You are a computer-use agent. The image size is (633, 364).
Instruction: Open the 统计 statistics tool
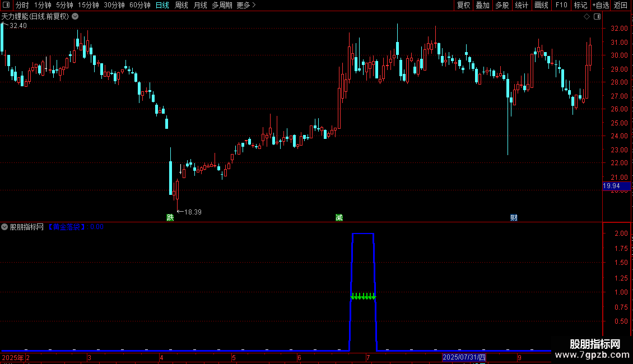tap(522, 5)
